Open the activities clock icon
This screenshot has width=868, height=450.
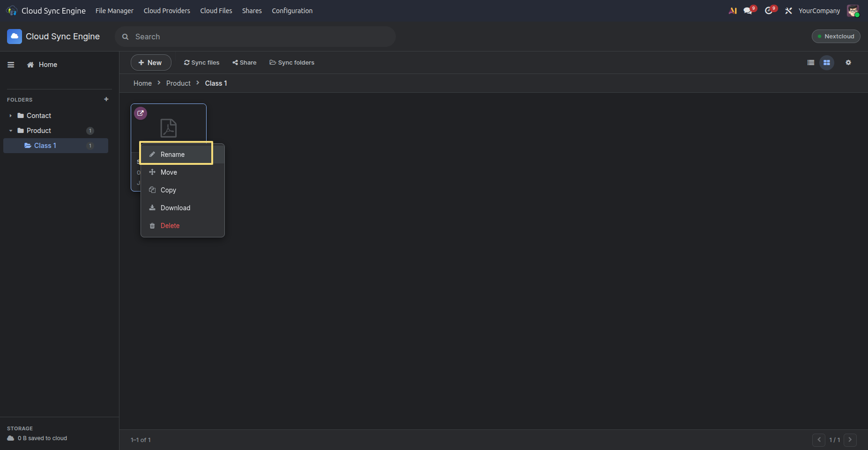[x=769, y=10]
